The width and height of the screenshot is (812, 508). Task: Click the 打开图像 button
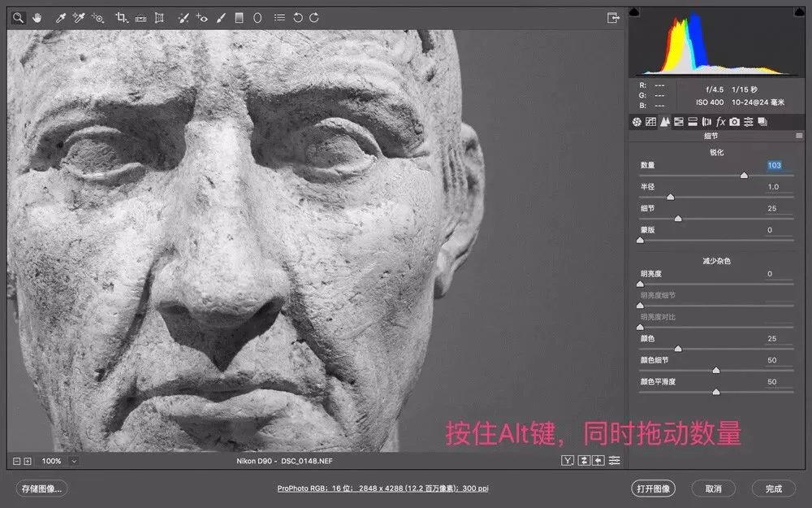[653, 488]
